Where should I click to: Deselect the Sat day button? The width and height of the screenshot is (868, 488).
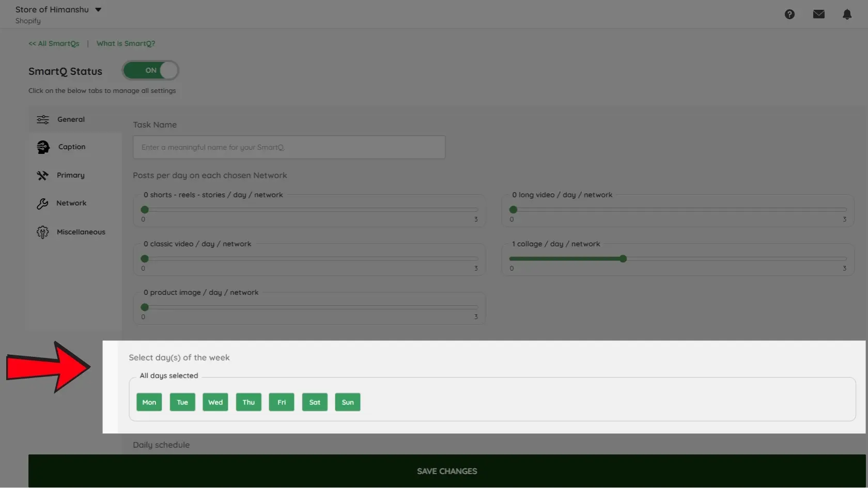(x=315, y=402)
